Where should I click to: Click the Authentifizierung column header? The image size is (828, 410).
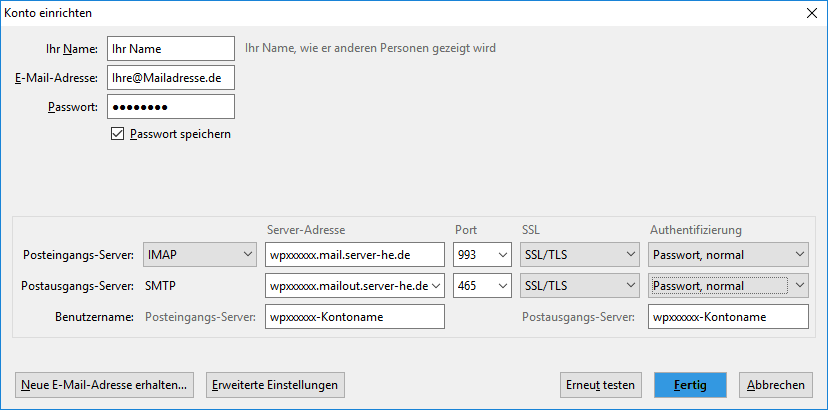[x=696, y=230]
